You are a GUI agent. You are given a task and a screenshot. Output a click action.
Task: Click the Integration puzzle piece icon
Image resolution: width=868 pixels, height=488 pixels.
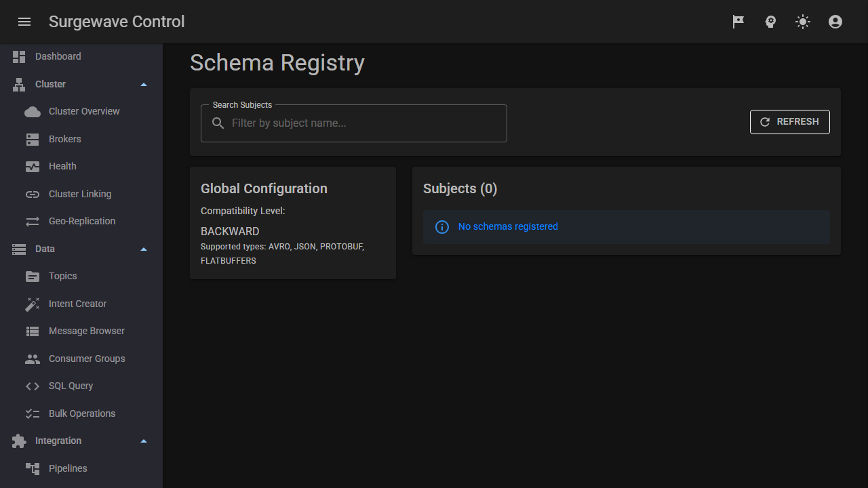pos(19,441)
